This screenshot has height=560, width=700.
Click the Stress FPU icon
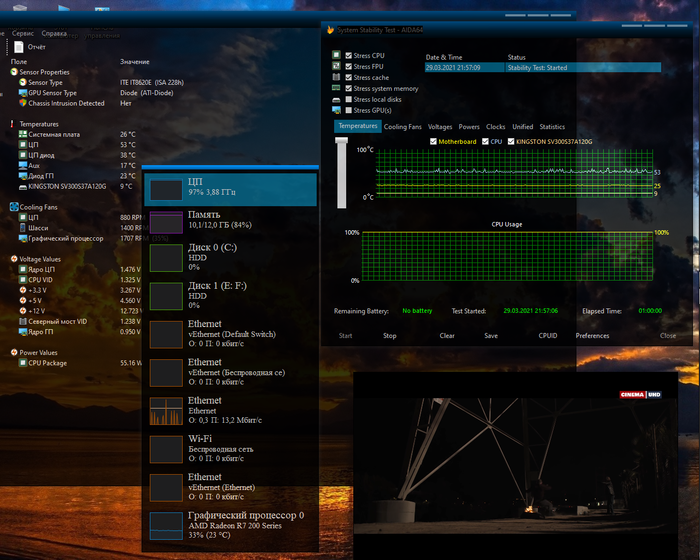coord(336,66)
